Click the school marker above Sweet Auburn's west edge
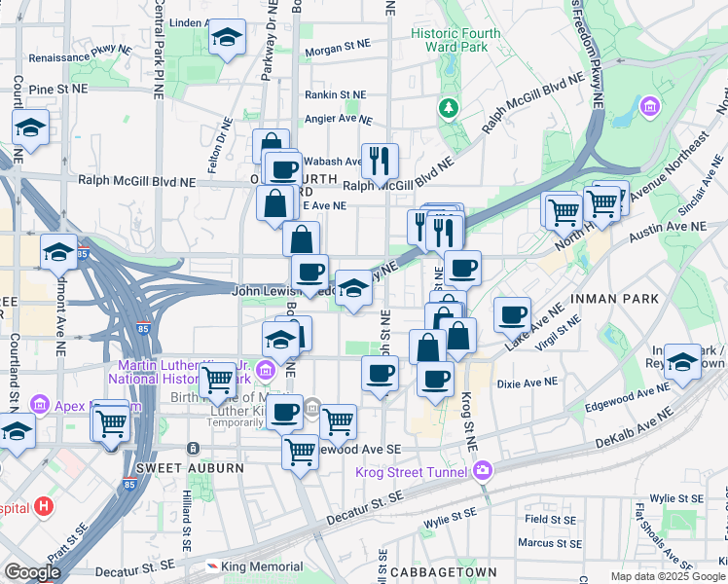Image resolution: width=728 pixels, height=584 pixels. (x=18, y=433)
